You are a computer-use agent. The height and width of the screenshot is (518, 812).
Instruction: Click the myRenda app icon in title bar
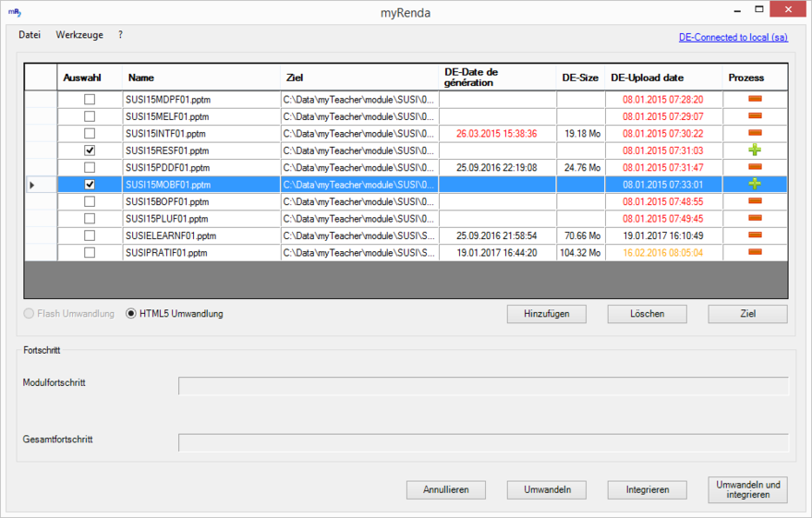14,13
